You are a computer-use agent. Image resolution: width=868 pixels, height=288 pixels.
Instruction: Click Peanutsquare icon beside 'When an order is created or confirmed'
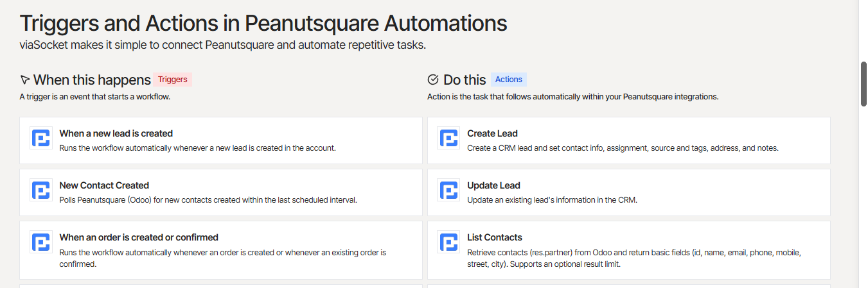pyautogui.click(x=41, y=242)
